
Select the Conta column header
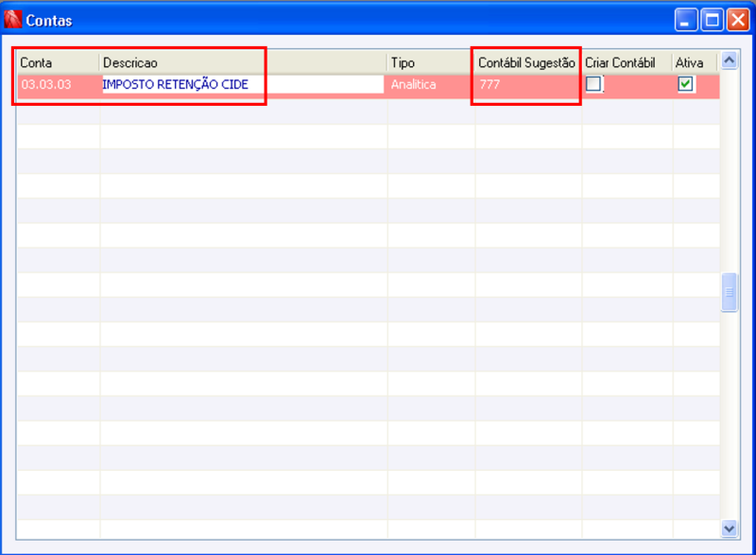[57, 61]
